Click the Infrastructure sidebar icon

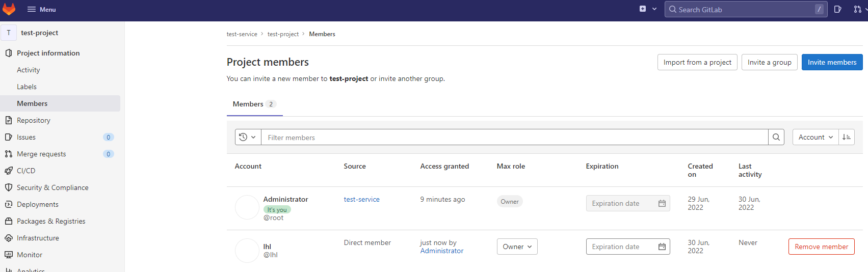(x=9, y=238)
